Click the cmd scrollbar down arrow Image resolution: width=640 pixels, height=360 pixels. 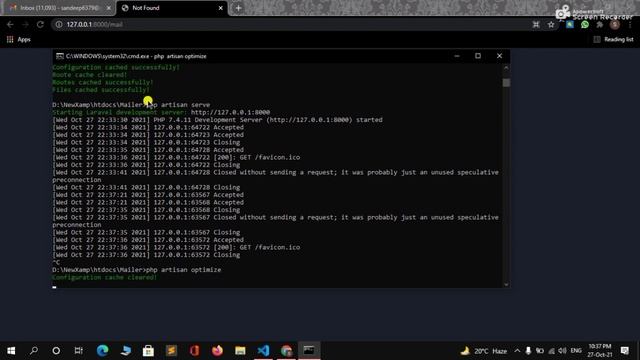[x=506, y=284]
